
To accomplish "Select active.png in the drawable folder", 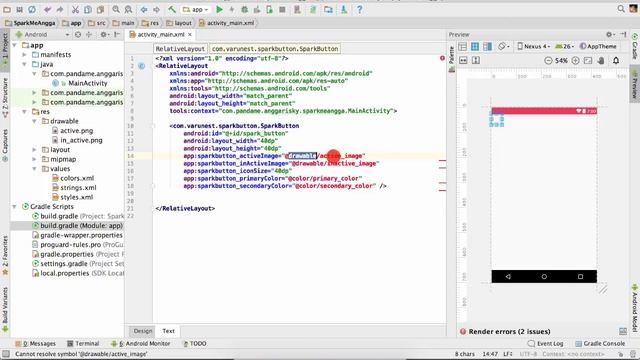I will tap(76, 131).
